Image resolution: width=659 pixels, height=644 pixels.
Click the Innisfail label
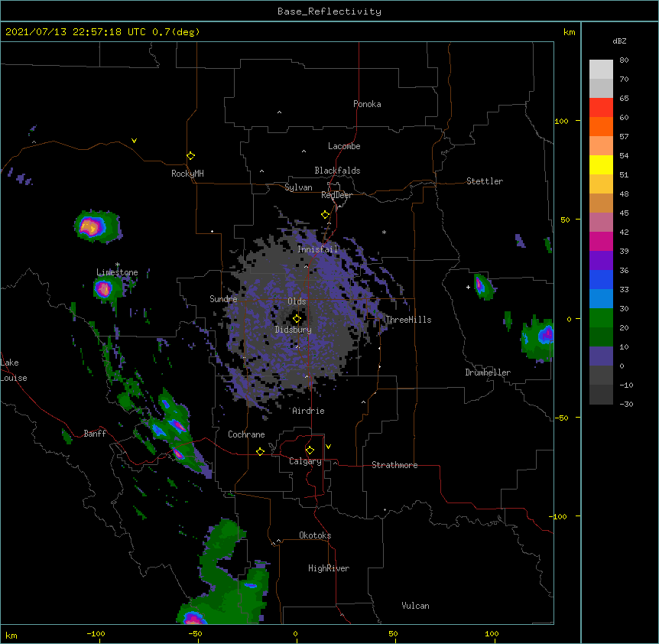pos(318,249)
